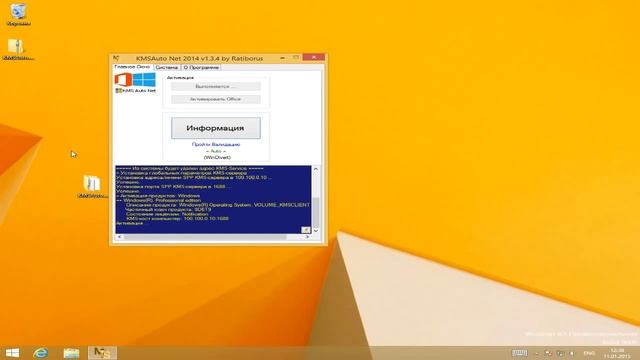
Task: Open File Explorer from the taskbar
Action: coord(71,353)
